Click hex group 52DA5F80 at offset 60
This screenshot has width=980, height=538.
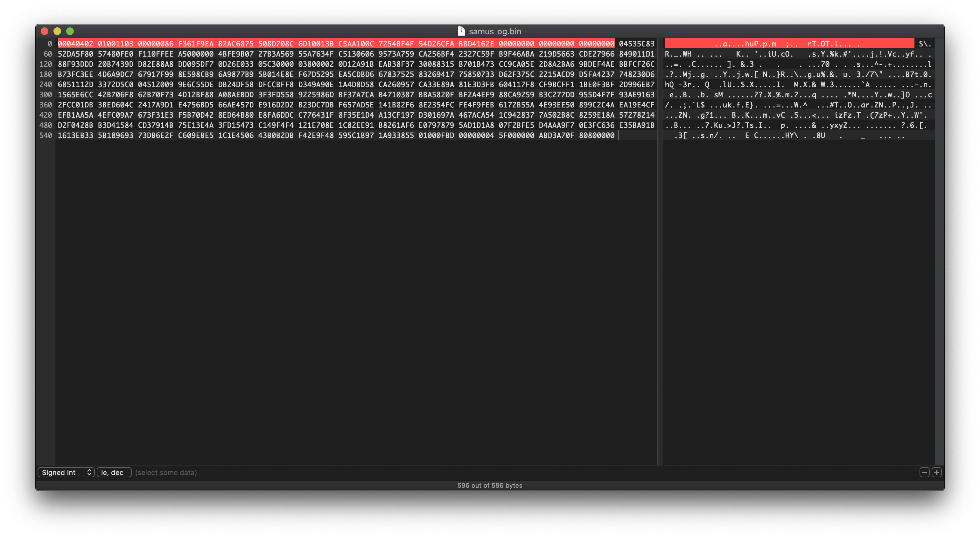click(75, 54)
